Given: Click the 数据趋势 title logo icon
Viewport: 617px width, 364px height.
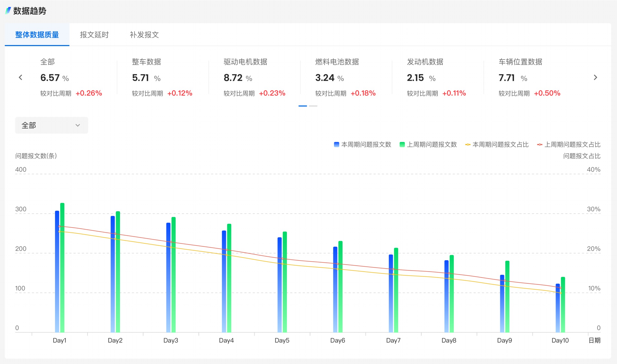Looking at the screenshot, I should [8, 11].
